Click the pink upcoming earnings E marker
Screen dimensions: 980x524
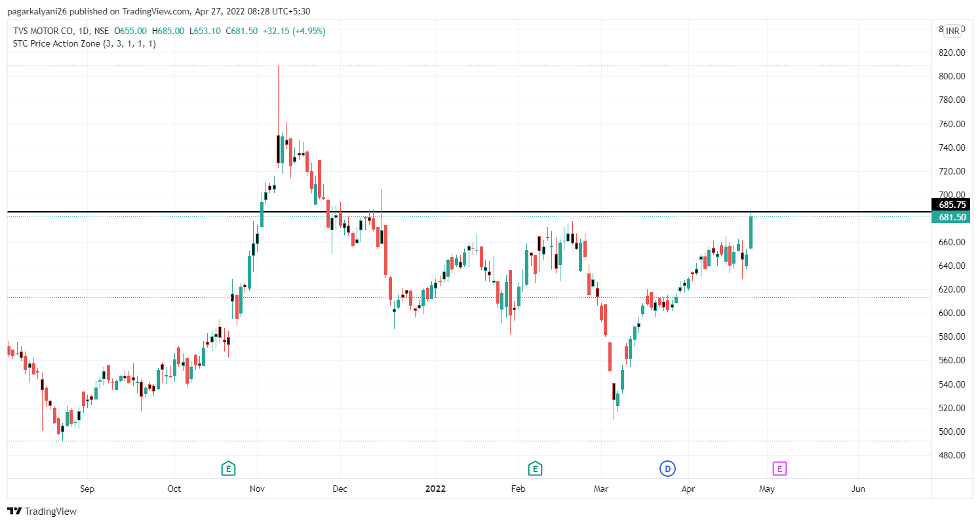click(779, 468)
